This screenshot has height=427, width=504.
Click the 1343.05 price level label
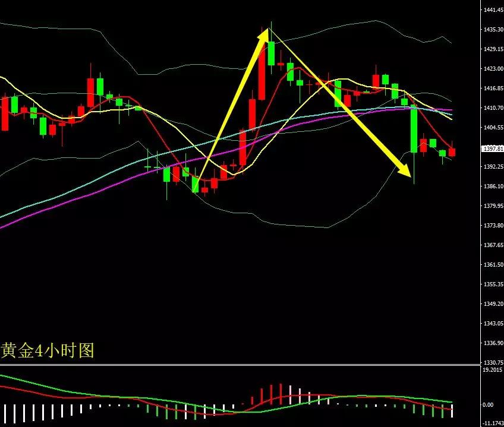pos(493,324)
